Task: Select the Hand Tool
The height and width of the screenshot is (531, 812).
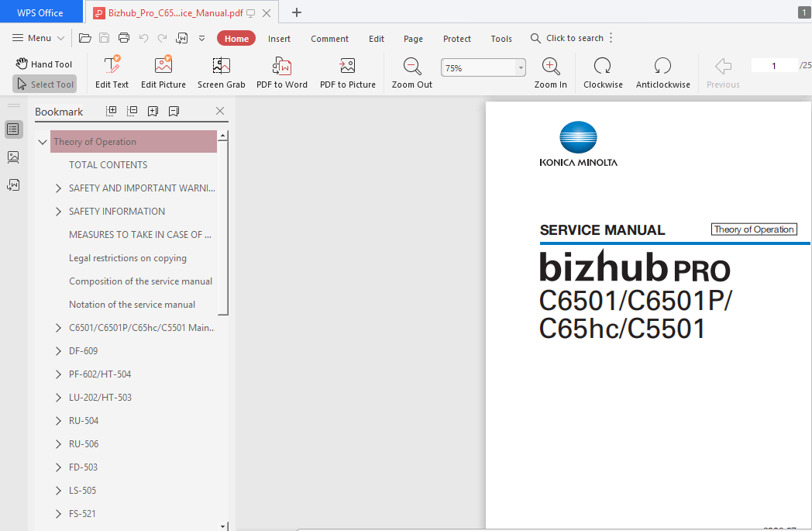Action: [44, 64]
